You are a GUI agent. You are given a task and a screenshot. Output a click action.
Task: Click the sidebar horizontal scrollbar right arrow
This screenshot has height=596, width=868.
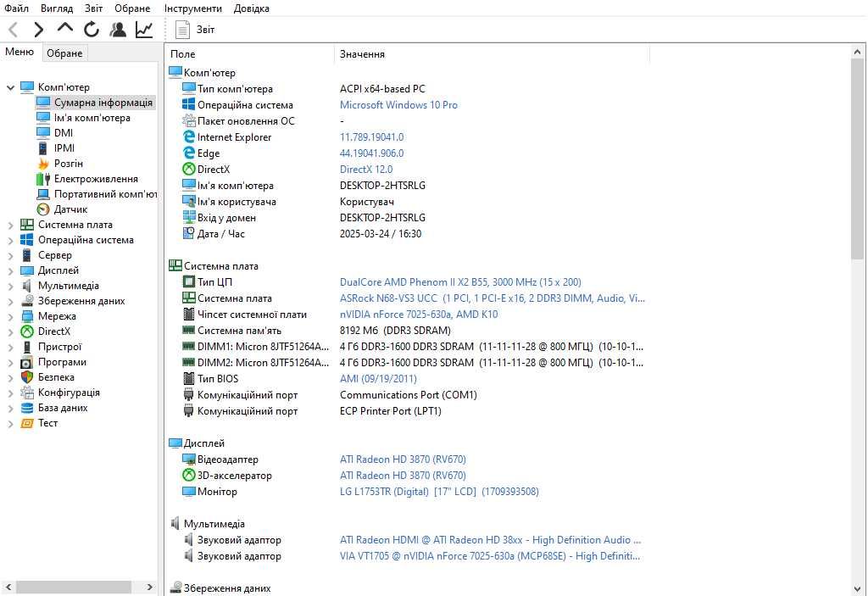tap(149, 587)
